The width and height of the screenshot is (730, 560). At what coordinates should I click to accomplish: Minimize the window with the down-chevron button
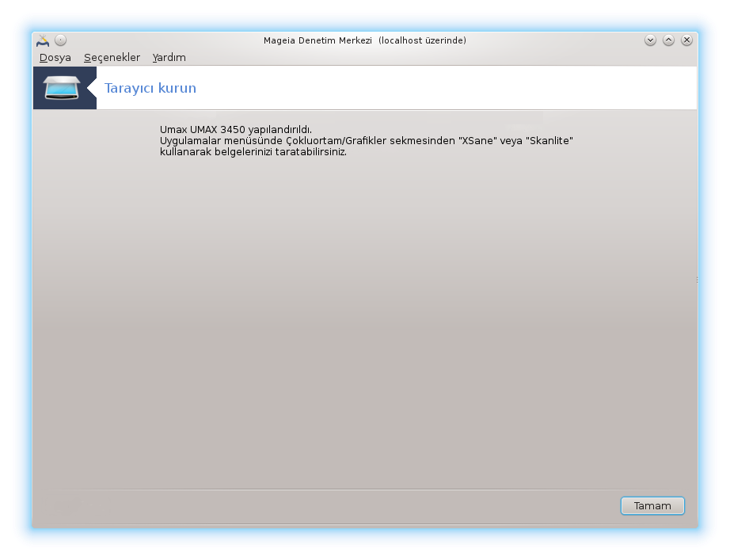pyautogui.click(x=650, y=40)
